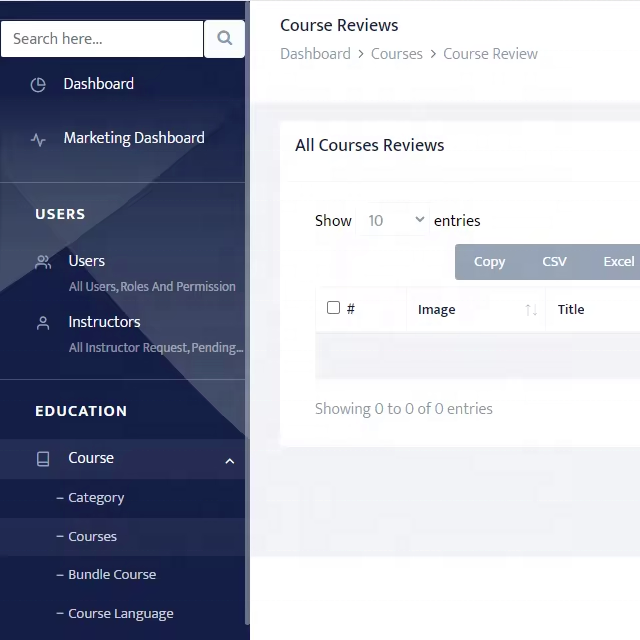Click the Courses breadcrumb link
This screenshot has width=640, height=640.
(x=396, y=54)
